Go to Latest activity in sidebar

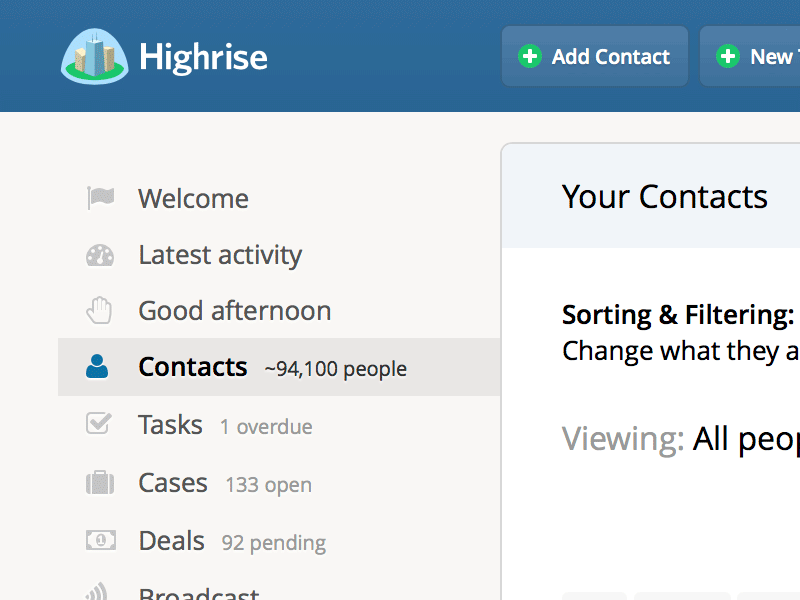click(x=220, y=255)
